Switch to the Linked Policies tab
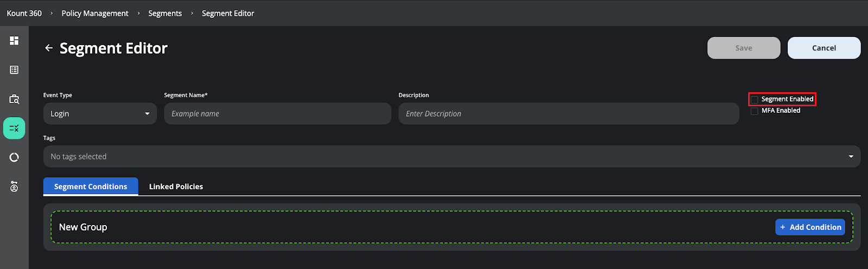The image size is (868, 269). click(x=176, y=187)
